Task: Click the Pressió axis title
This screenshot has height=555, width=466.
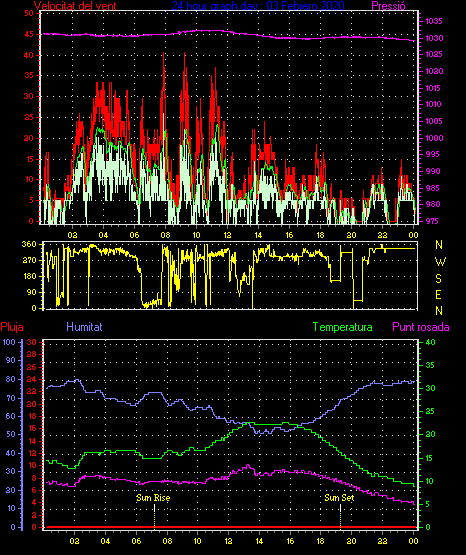Action: 388,6
